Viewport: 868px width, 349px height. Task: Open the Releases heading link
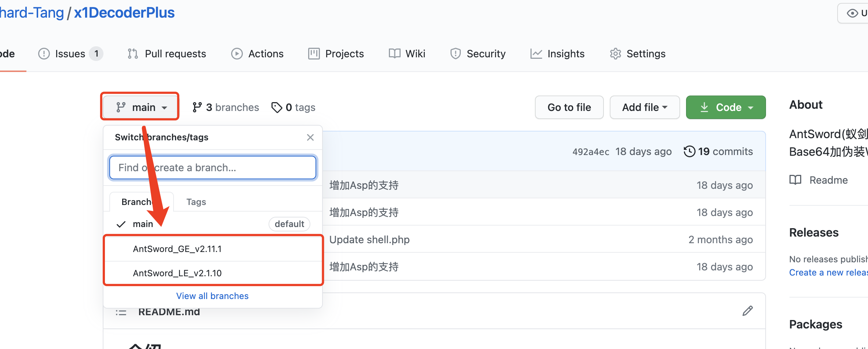[814, 232]
